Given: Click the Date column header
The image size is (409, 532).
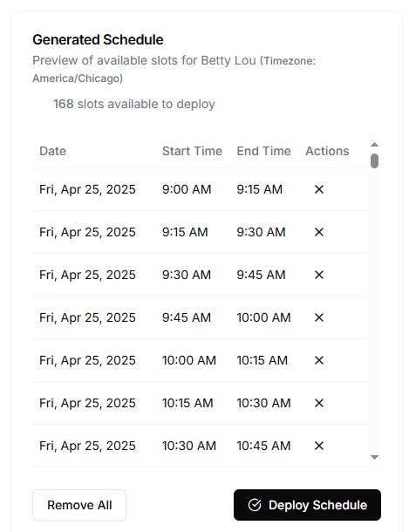Looking at the screenshot, I should (x=52, y=151).
